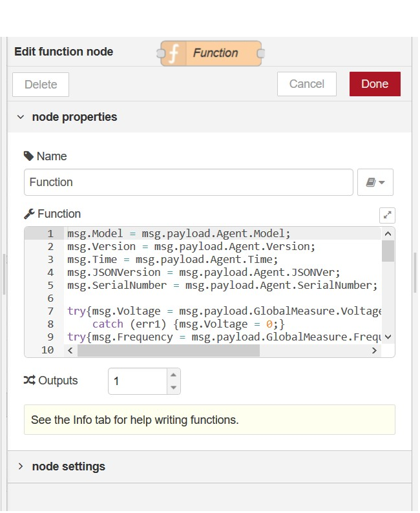Place cursor on line 1 msg.Model code
The width and height of the screenshot is (420, 513).
tap(179, 234)
